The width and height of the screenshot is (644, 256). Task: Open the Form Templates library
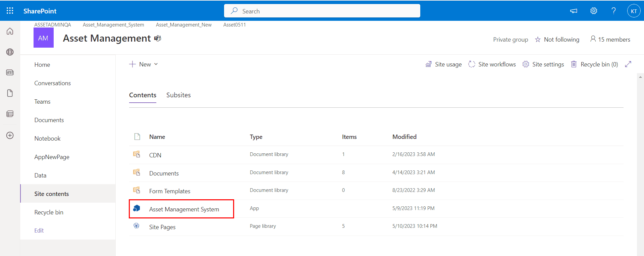click(x=169, y=191)
